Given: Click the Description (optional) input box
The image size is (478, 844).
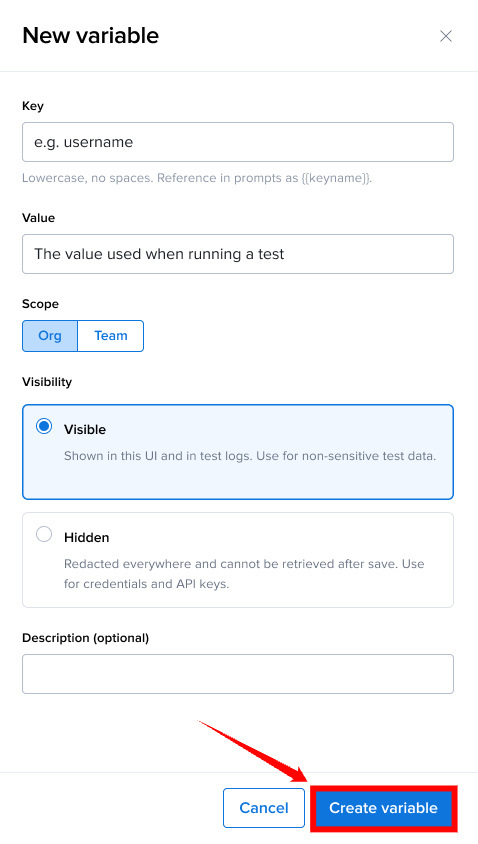Looking at the screenshot, I should (238, 674).
